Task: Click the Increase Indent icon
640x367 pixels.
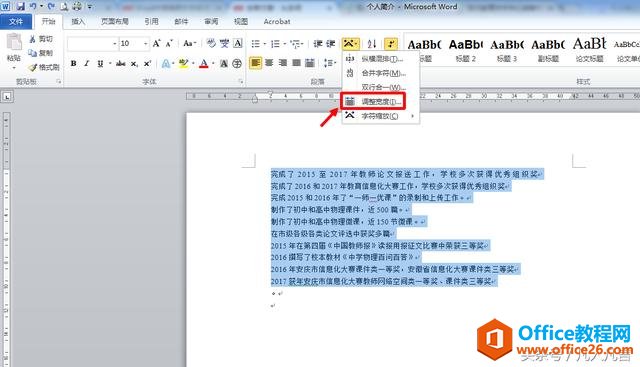Action: pyautogui.click(x=331, y=43)
